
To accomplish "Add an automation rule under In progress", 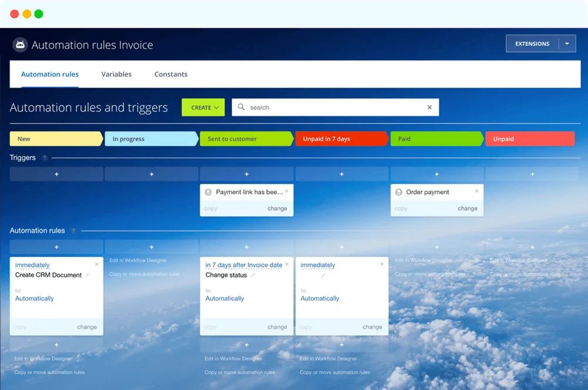I will click(x=151, y=247).
